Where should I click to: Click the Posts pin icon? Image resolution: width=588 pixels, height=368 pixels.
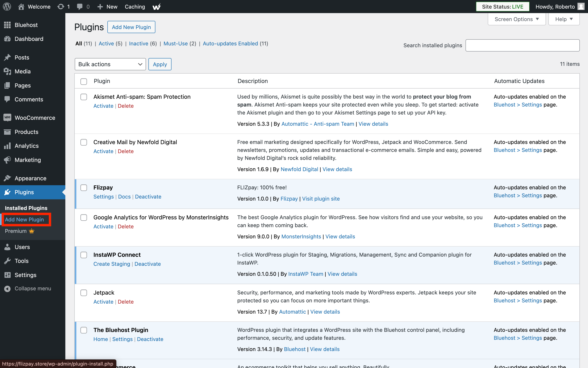pos(7,57)
